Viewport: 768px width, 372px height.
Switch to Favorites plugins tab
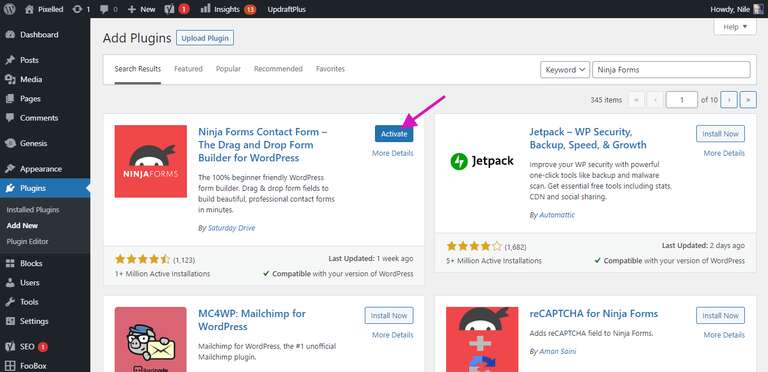tap(330, 69)
